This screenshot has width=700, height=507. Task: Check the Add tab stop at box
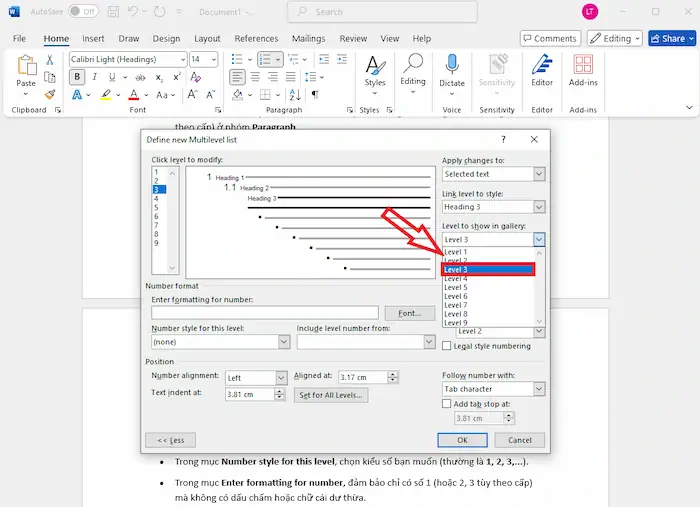[x=447, y=404]
